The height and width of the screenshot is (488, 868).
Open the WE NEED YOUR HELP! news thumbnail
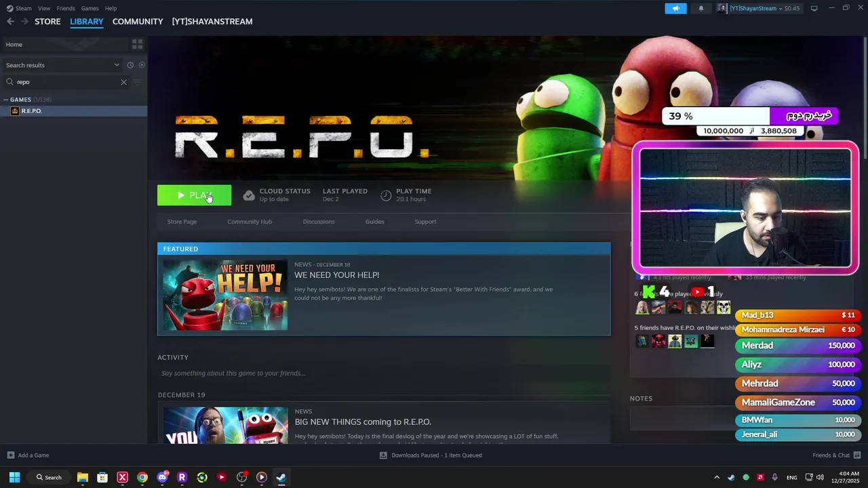[x=225, y=295]
